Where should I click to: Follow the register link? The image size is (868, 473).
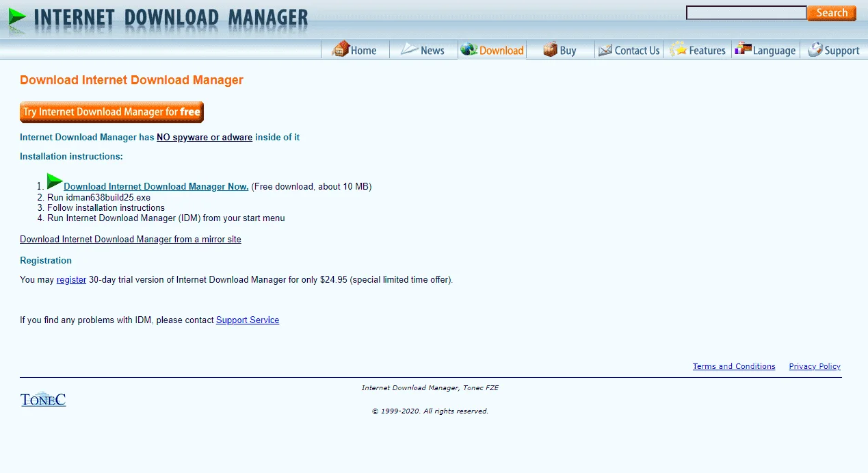[71, 280]
